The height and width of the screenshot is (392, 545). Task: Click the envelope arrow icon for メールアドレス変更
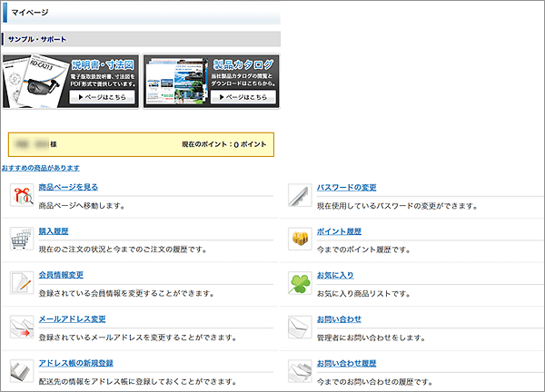22,327
